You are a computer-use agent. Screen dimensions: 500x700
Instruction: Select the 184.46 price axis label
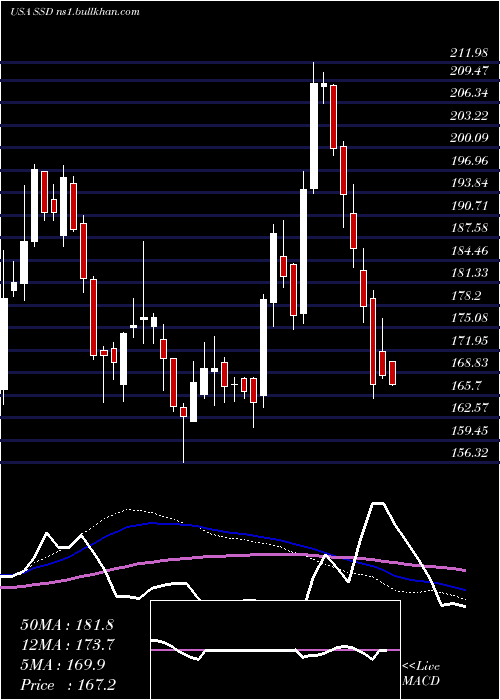click(x=469, y=250)
